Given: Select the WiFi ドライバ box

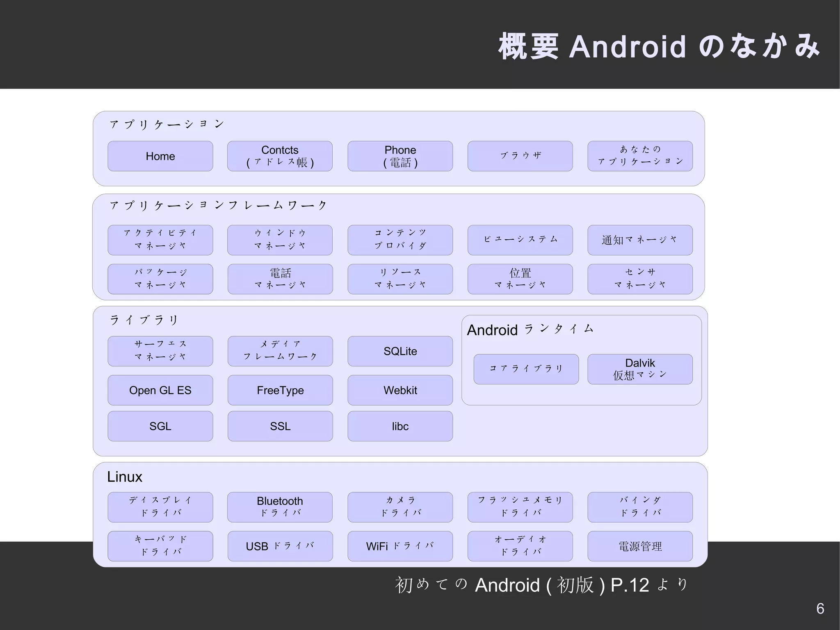Looking at the screenshot, I should 400,546.
